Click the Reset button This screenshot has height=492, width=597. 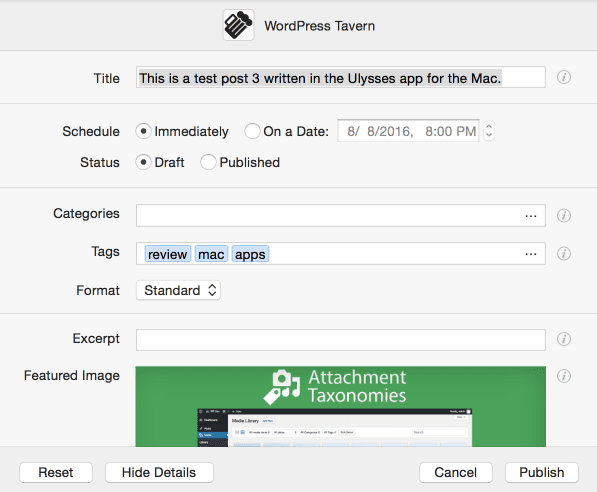tap(56, 473)
